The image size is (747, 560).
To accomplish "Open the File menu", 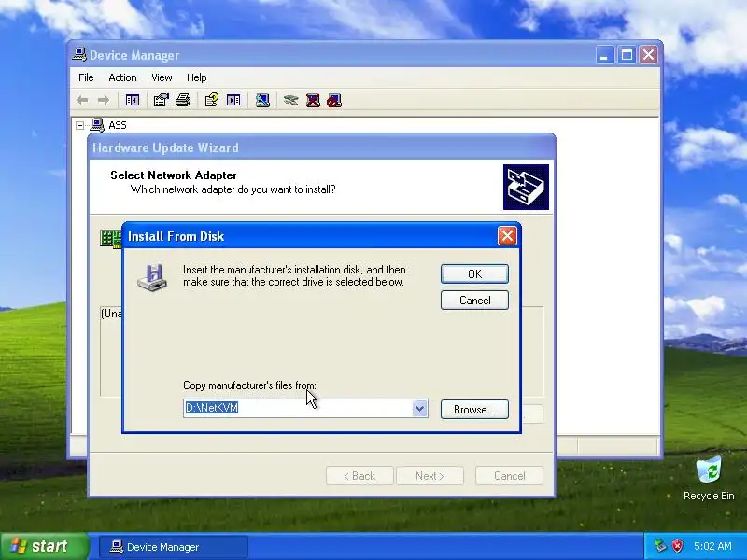I will (x=86, y=77).
